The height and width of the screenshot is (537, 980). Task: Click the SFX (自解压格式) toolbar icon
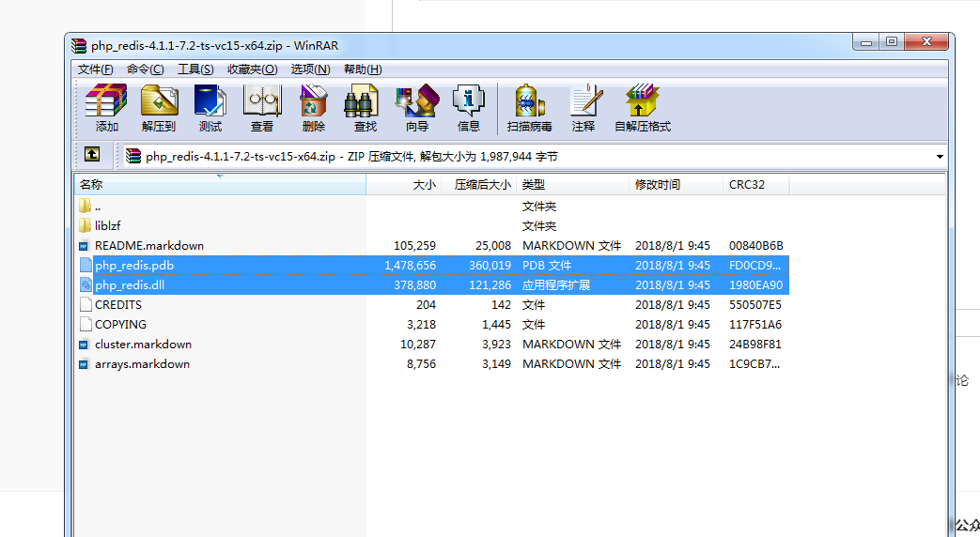click(642, 100)
